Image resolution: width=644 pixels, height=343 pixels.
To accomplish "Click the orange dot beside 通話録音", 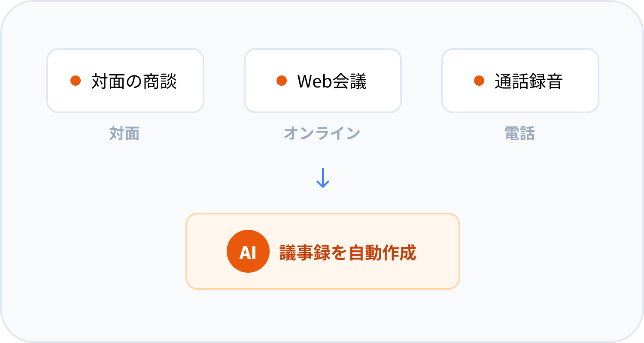I will [479, 81].
